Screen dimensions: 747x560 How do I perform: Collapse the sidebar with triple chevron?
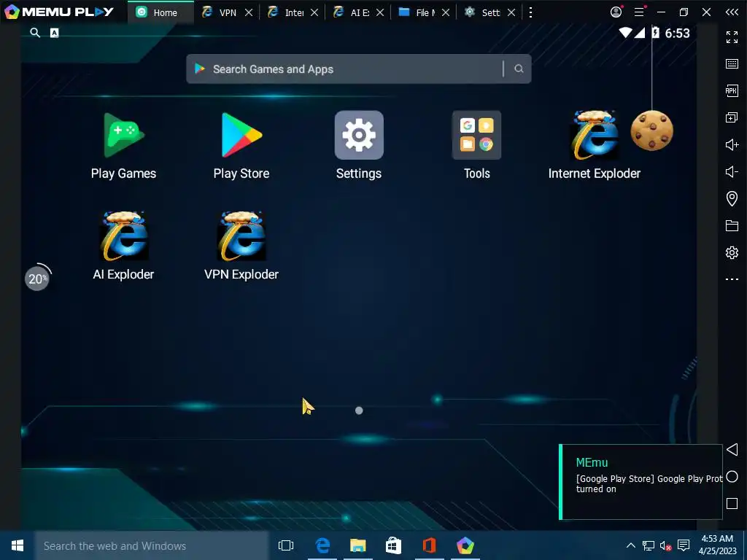pyautogui.click(x=732, y=12)
